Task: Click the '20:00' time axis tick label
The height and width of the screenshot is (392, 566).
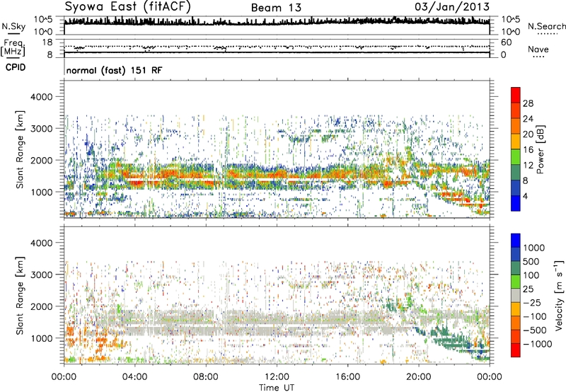Action: pyautogui.click(x=419, y=377)
